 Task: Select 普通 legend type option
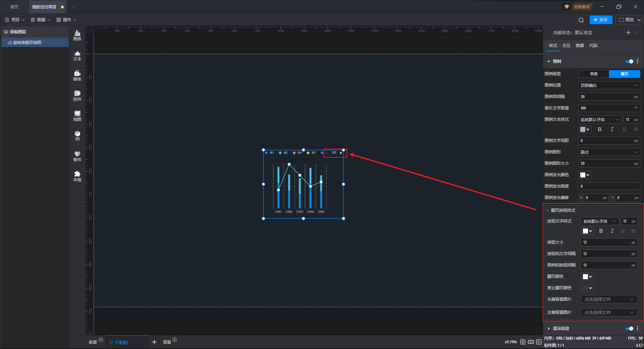click(x=594, y=74)
